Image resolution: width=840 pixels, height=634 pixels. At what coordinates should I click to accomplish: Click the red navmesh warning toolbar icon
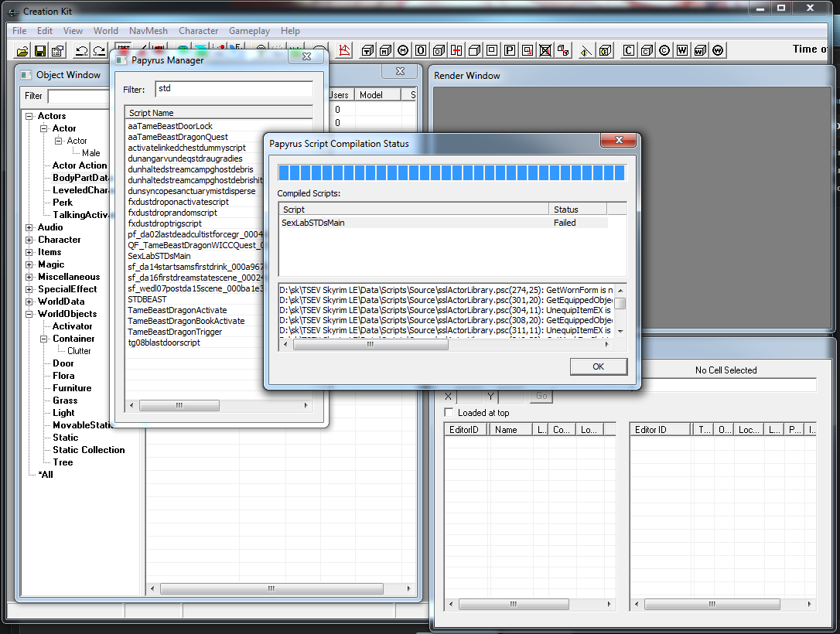[343, 49]
